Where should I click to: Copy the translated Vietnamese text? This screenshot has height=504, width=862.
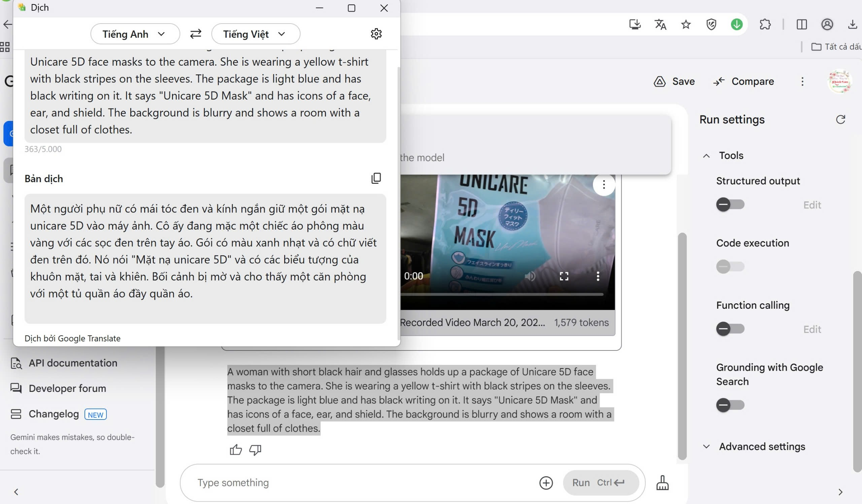[x=376, y=178]
